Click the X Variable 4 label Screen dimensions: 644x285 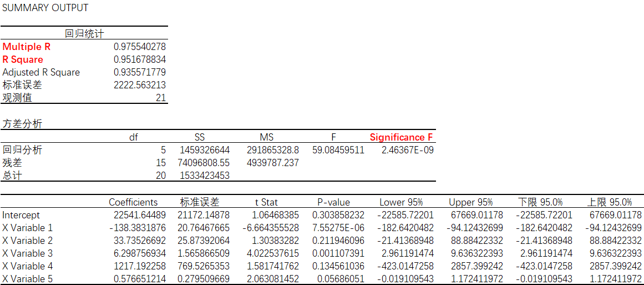click(x=28, y=266)
